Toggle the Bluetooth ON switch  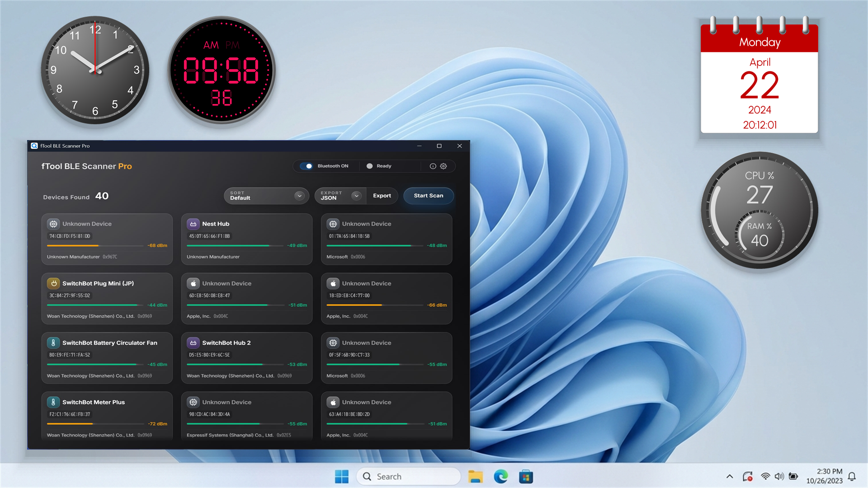pyautogui.click(x=307, y=166)
